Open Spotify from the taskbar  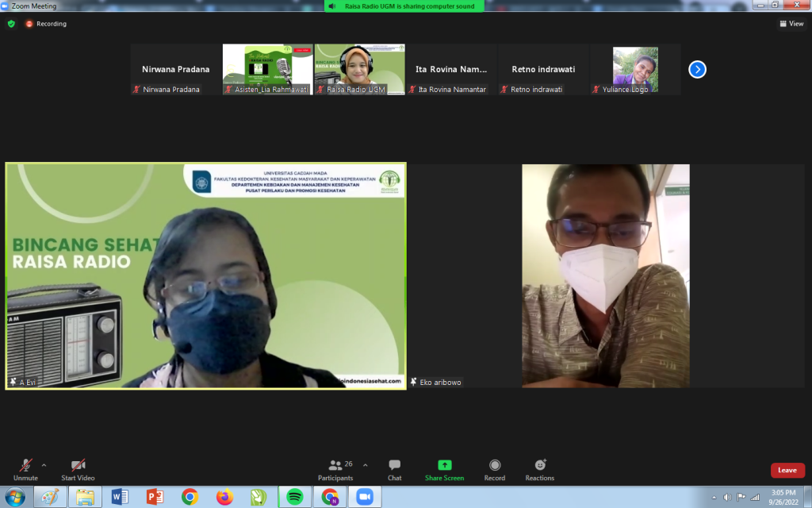click(295, 497)
